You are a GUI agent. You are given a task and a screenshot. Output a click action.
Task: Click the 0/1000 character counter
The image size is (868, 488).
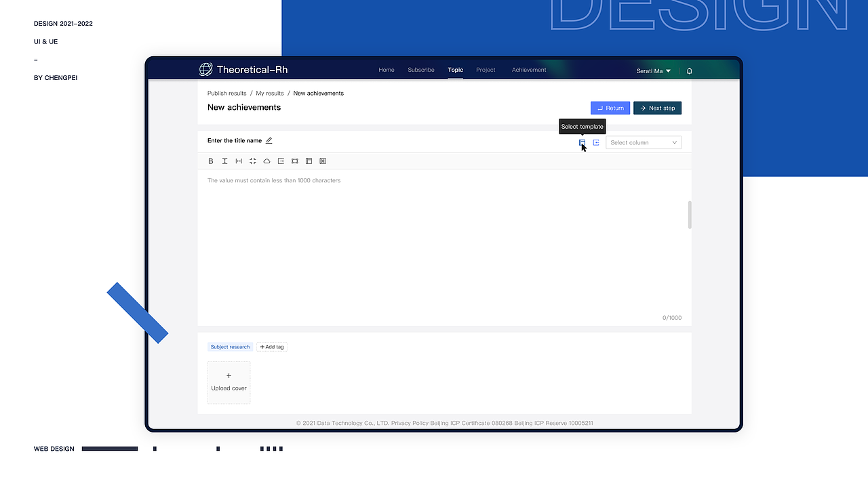pos(672,318)
